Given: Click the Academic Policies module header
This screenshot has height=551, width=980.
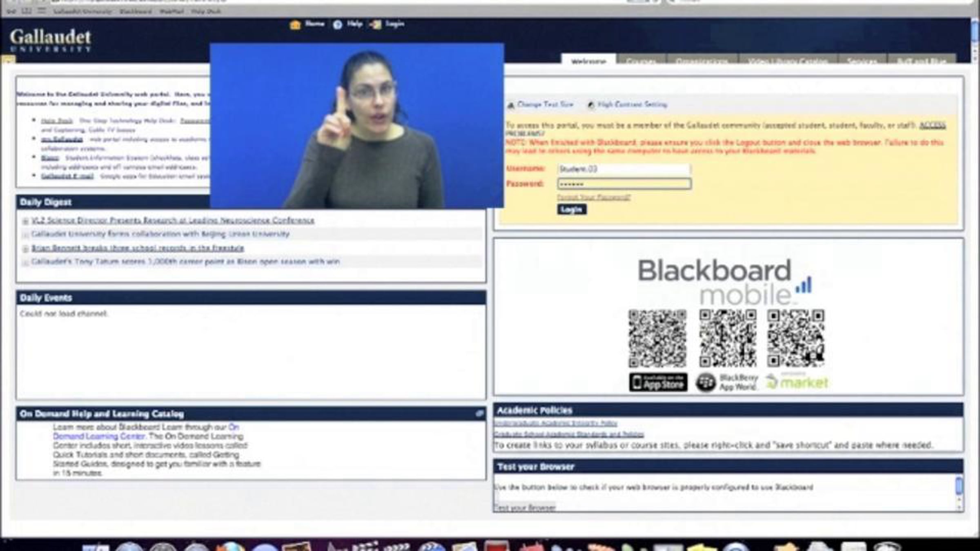Looking at the screenshot, I should tap(728, 410).
